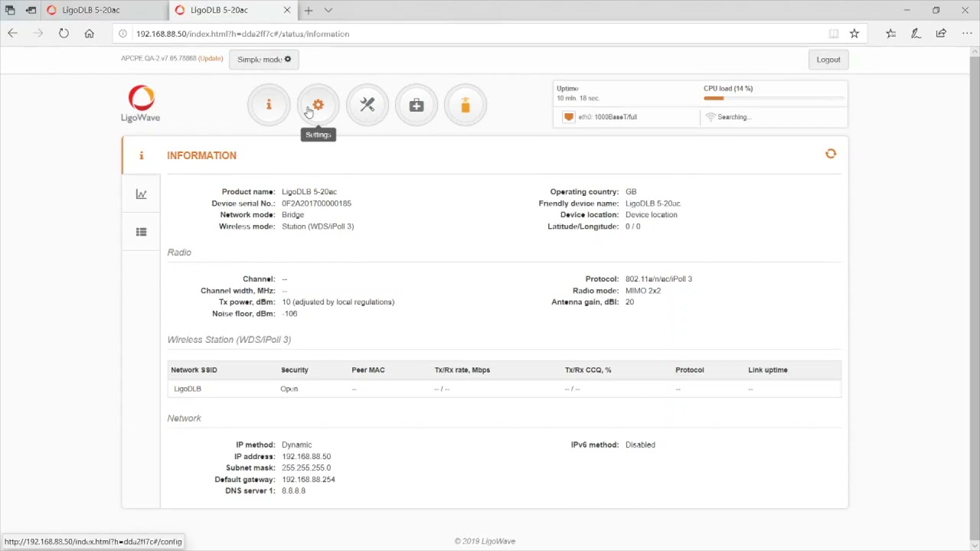Log out using the Logout button

click(828, 60)
